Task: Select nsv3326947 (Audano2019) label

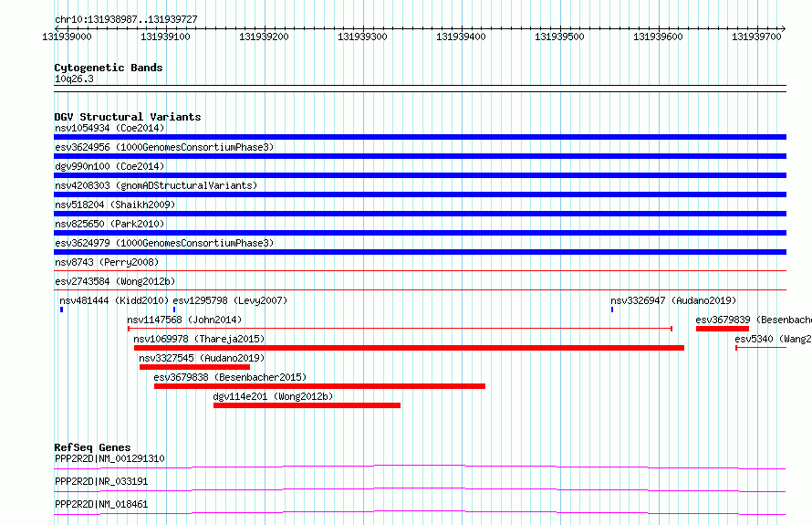Action: pos(673,300)
